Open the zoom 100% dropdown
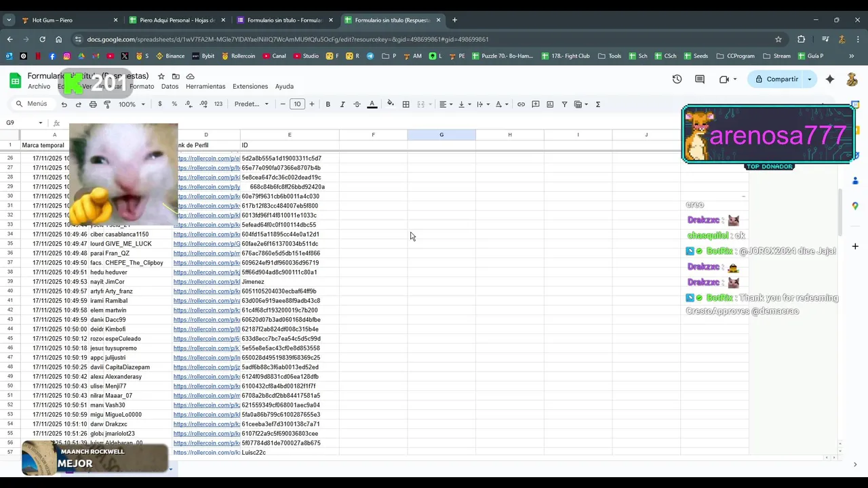The height and width of the screenshot is (488, 868). [x=132, y=104]
